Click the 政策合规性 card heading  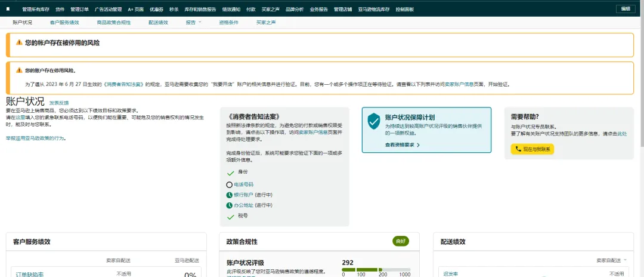click(x=242, y=242)
